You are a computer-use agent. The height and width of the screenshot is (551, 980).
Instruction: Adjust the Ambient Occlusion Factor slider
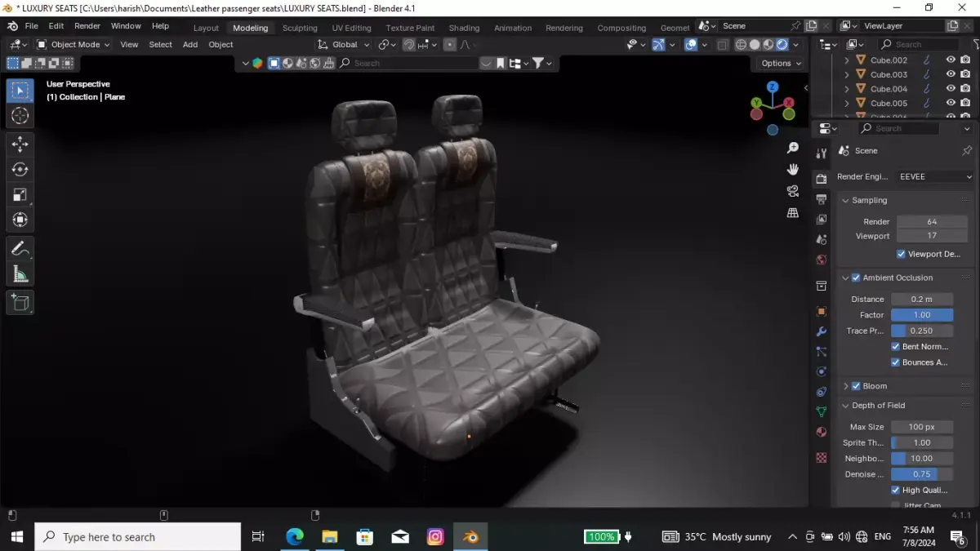[x=922, y=315]
